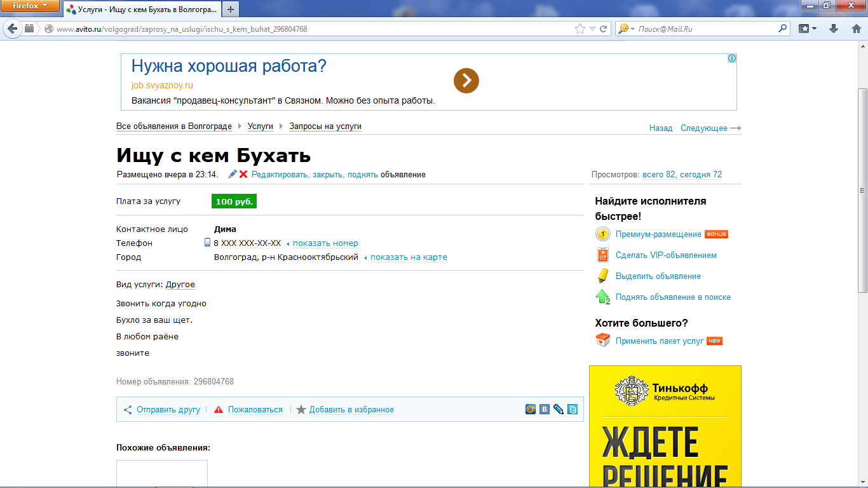Click the bookmark star in the address bar
This screenshot has height=488, width=868.
click(580, 29)
